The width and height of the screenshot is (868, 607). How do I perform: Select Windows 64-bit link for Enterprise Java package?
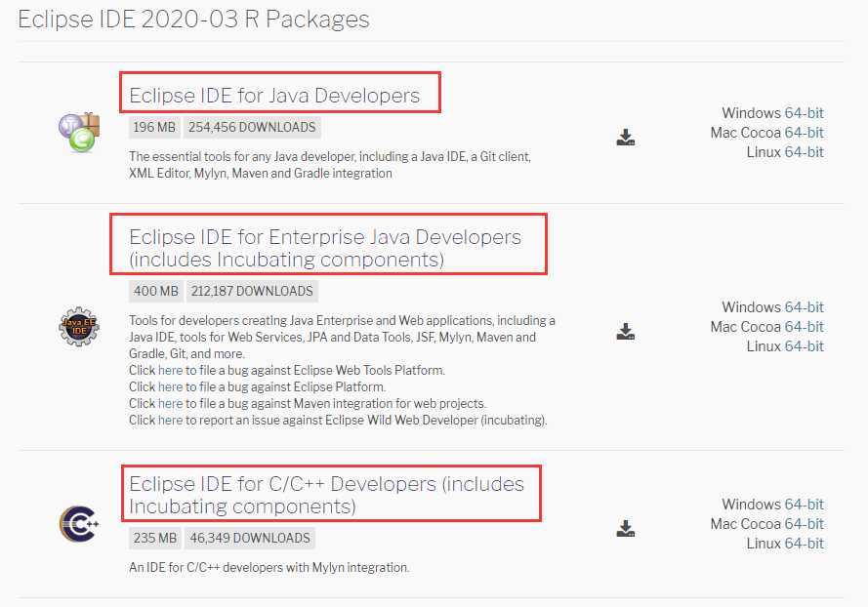804,307
